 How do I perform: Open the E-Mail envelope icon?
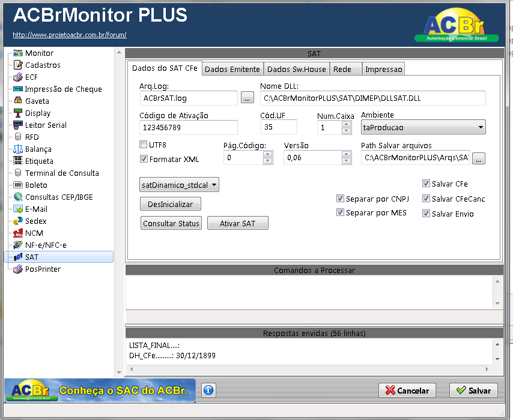pos(17,209)
